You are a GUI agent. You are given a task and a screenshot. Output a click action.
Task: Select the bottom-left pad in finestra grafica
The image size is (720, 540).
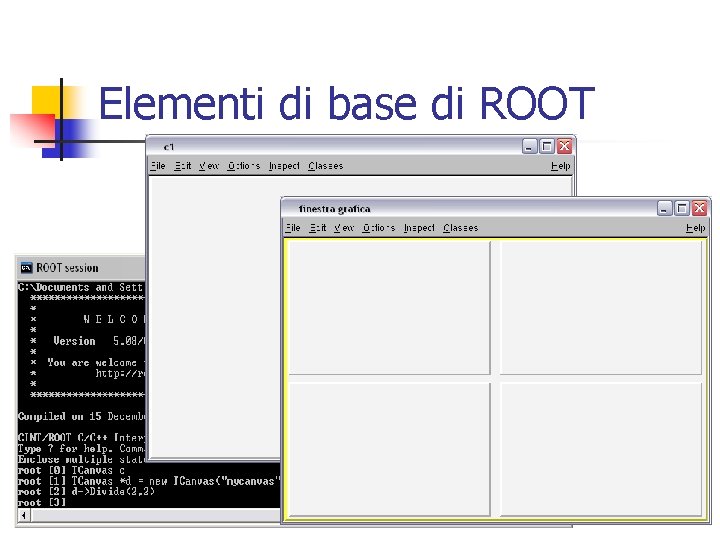click(389, 449)
